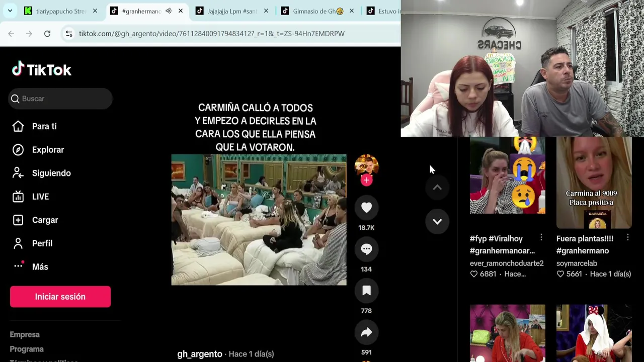The height and width of the screenshot is (362, 644).
Task: Close the Jajajajja Lpm tab
Action: pos(266,11)
